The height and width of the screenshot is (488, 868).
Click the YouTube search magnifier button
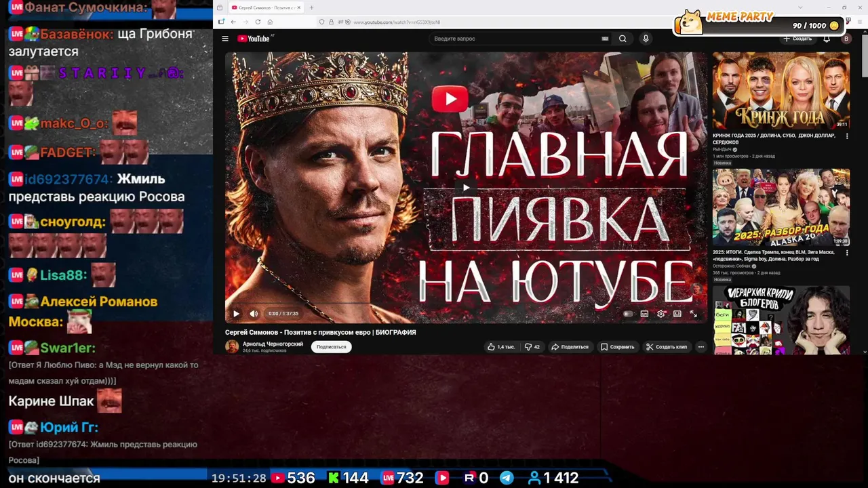(623, 39)
